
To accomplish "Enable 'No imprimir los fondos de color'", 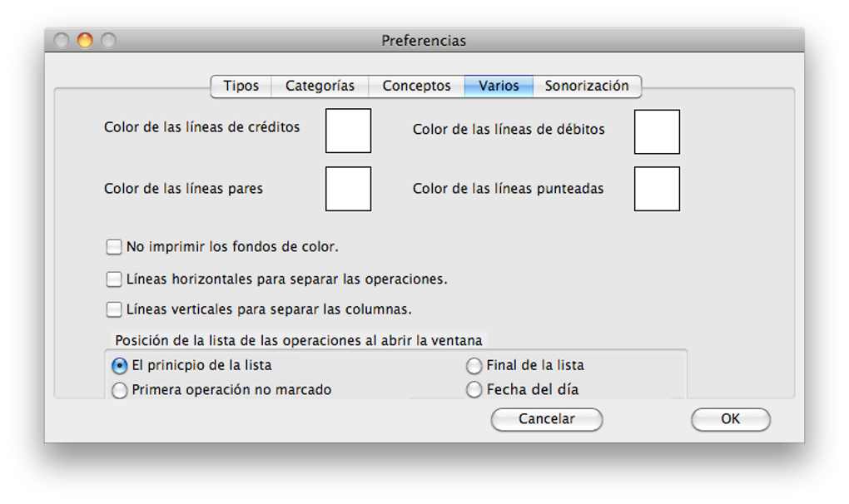I will 113,246.
